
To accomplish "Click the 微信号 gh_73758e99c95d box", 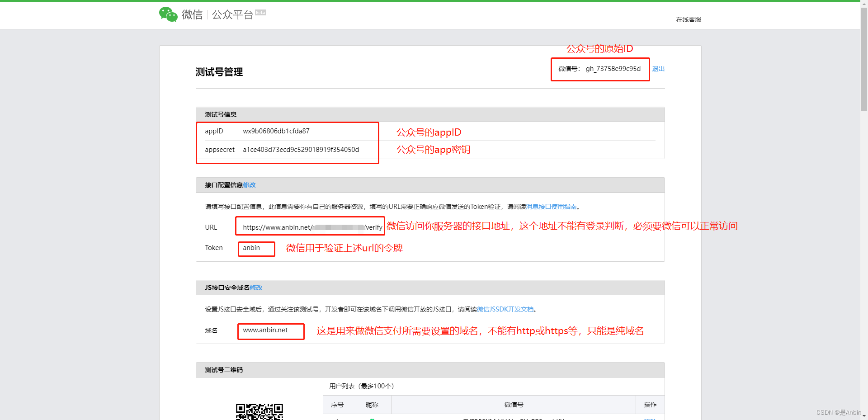I will [x=600, y=69].
